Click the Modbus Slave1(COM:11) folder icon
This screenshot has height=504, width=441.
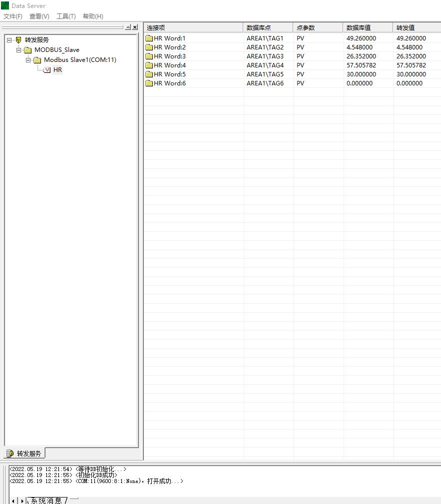pyautogui.click(x=37, y=59)
